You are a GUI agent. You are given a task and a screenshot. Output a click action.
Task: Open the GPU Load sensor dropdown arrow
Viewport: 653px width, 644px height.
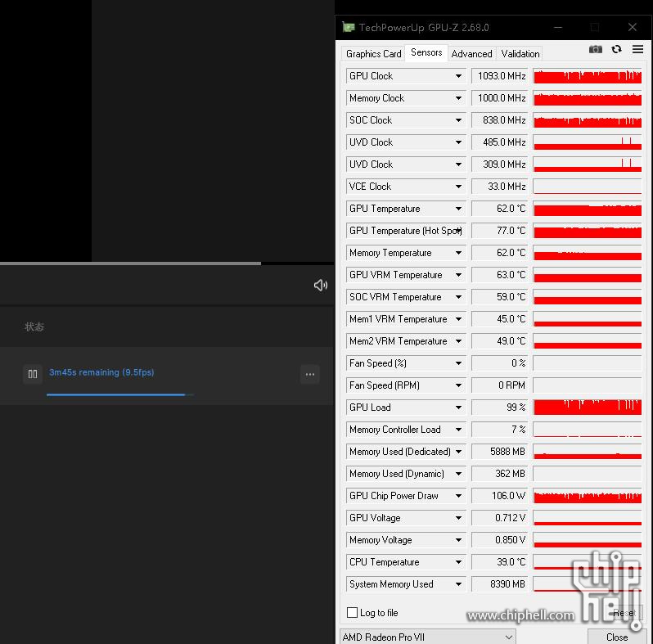(x=458, y=407)
